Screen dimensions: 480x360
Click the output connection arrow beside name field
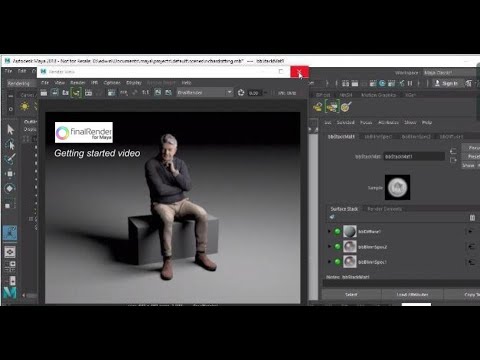[453, 160]
